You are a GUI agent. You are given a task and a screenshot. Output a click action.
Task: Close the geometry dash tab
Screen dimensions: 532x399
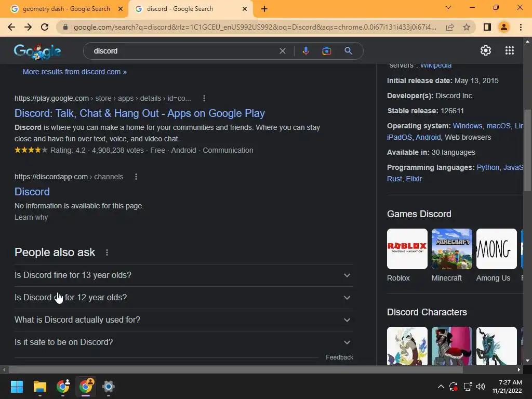tap(121, 9)
